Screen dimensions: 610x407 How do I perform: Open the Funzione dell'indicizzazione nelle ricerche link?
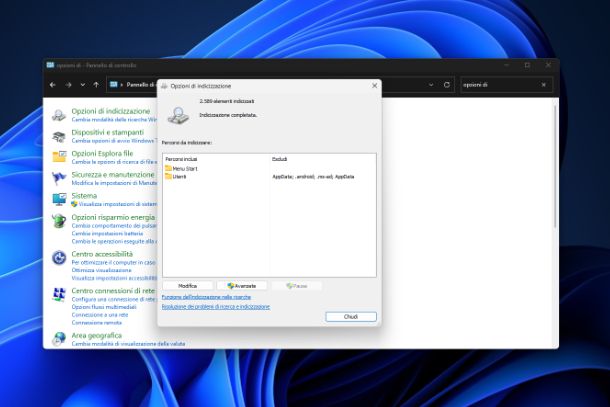coord(206,297)
